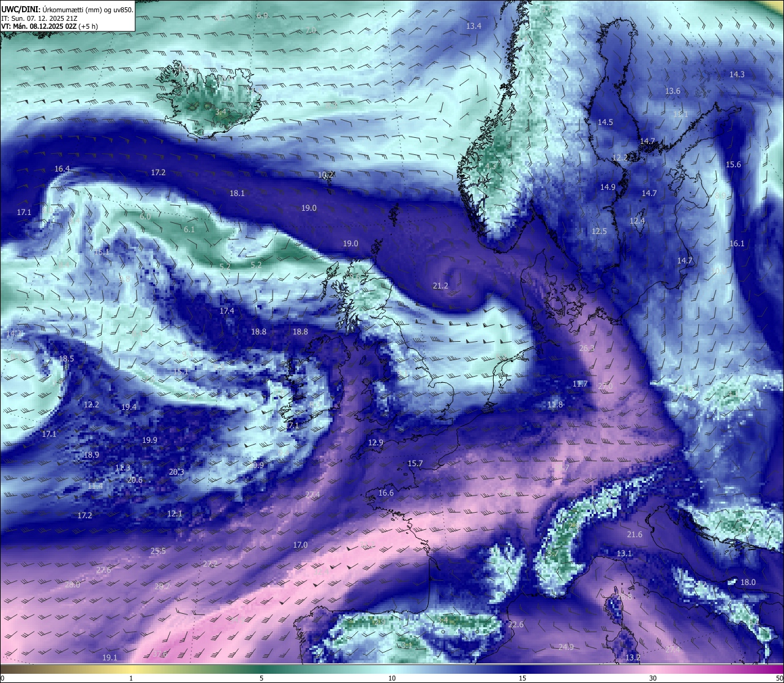
Task: Click the map value 13.6
Action: 673,91
